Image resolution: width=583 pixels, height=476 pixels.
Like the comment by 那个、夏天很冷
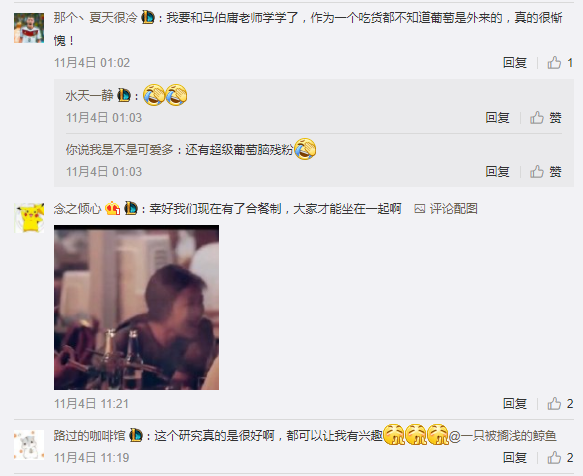(x=560, y=63)
